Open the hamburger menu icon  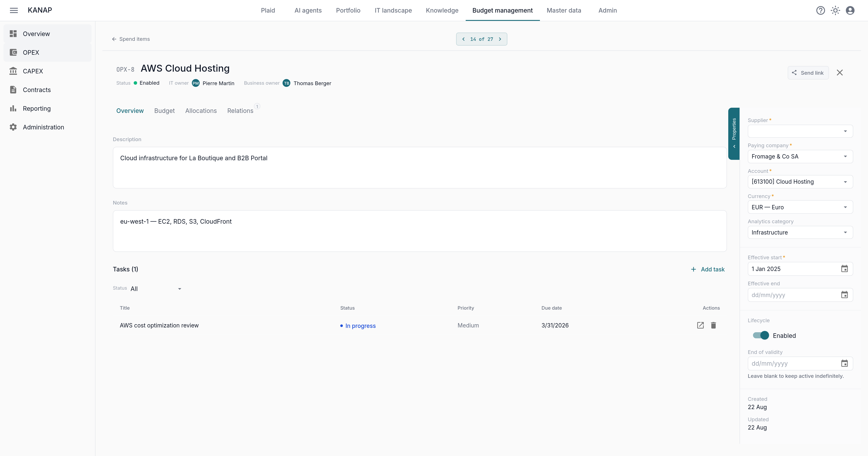(14, 10)
